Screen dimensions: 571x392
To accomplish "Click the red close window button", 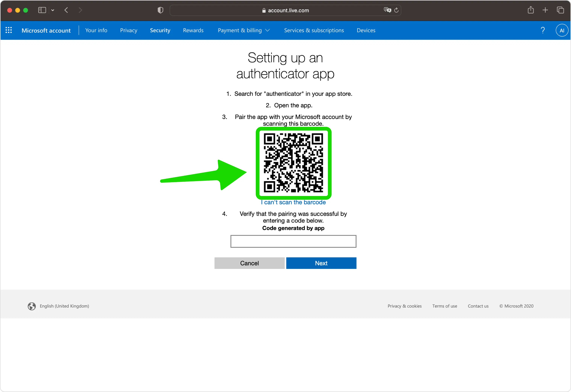I will pos(10,10).
